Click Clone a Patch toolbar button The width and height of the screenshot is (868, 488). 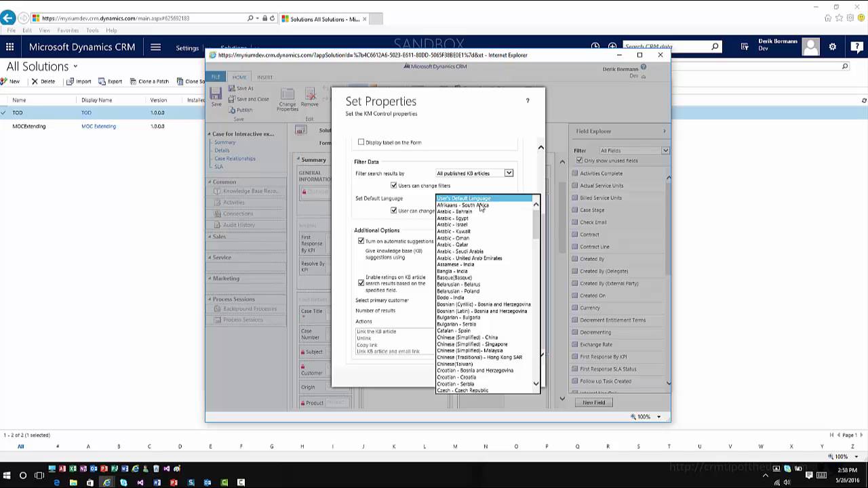pyautogui.click(x=149, y=81)
